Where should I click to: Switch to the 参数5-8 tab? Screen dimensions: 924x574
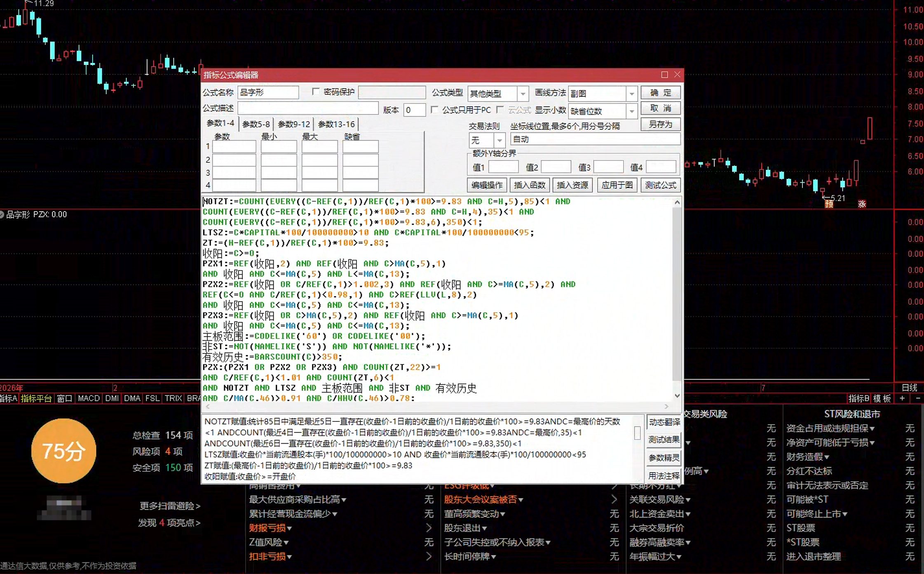click(x=256, y=124)
